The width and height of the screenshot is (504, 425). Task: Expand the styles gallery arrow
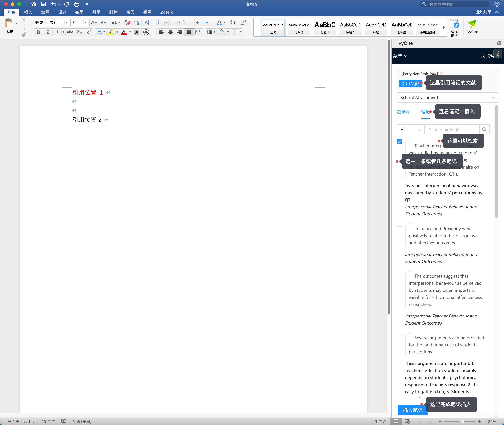[x=444, y=27]
